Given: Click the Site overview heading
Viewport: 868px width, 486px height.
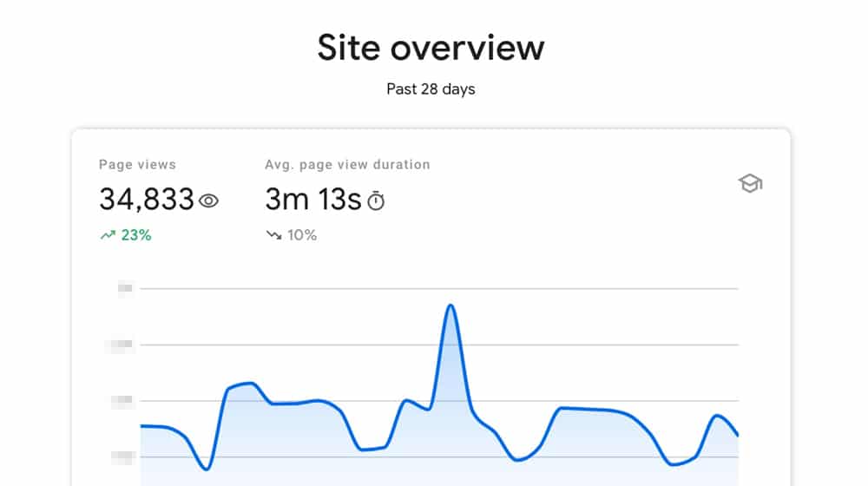Looking at the screenshot, I should [x=431, y=48].
